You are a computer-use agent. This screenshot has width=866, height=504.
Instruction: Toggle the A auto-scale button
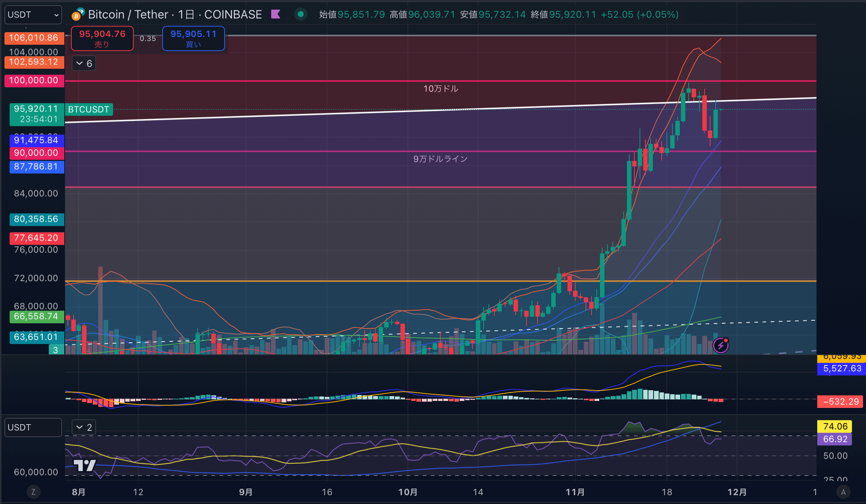click(843, 492)
